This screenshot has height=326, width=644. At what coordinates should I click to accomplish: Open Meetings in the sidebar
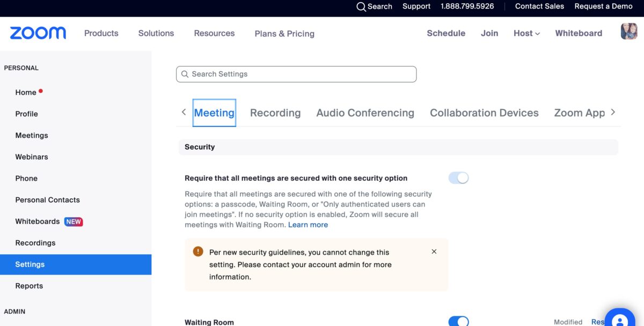pyautogui.click(x=32, y=135)
